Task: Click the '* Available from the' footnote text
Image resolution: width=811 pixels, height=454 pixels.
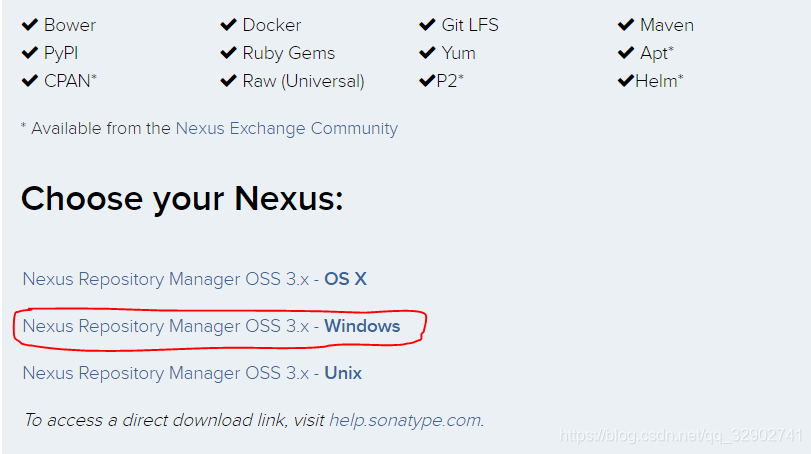Action: (x=96, y=128)
